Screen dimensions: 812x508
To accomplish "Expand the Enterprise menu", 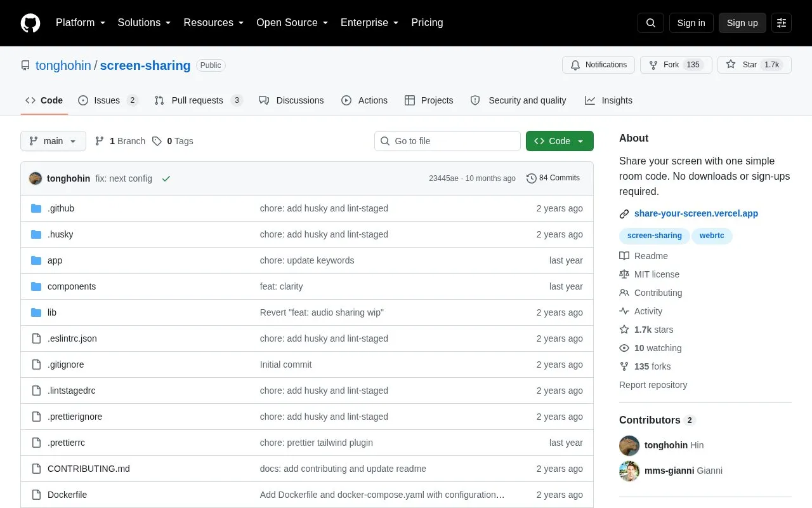I will [370, 23].
